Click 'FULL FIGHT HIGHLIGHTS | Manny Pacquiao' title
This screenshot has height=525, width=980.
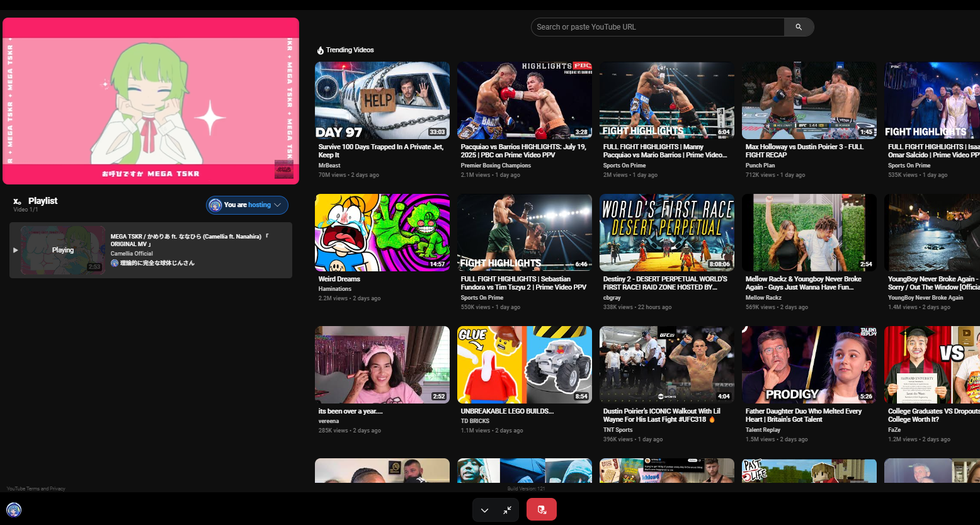click(665, 151)
